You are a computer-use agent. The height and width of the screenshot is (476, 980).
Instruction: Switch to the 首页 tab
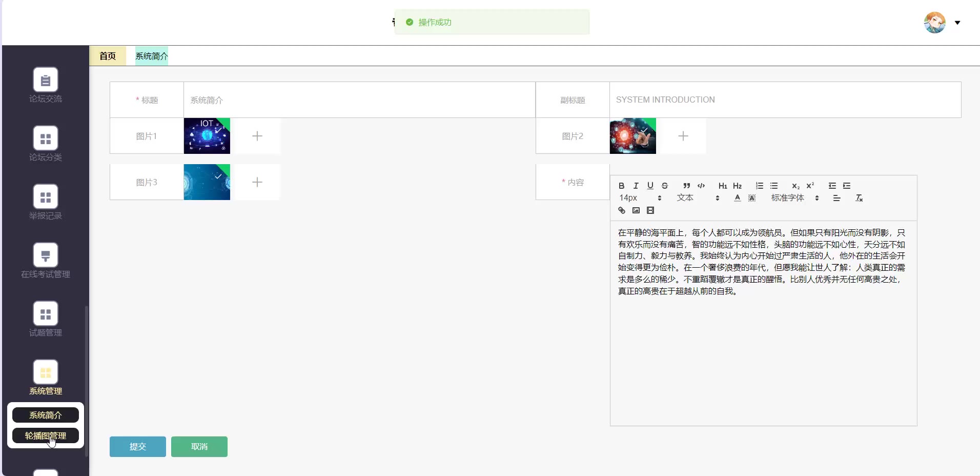point(108,56)
